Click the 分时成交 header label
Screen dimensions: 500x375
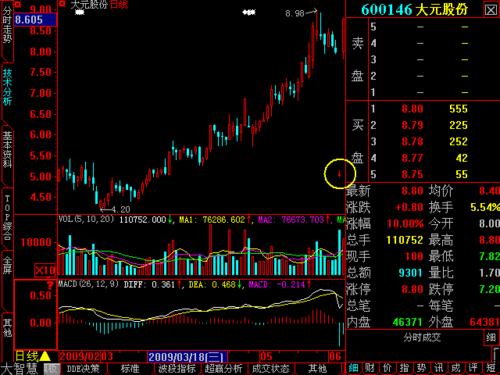tap(422, 338)
